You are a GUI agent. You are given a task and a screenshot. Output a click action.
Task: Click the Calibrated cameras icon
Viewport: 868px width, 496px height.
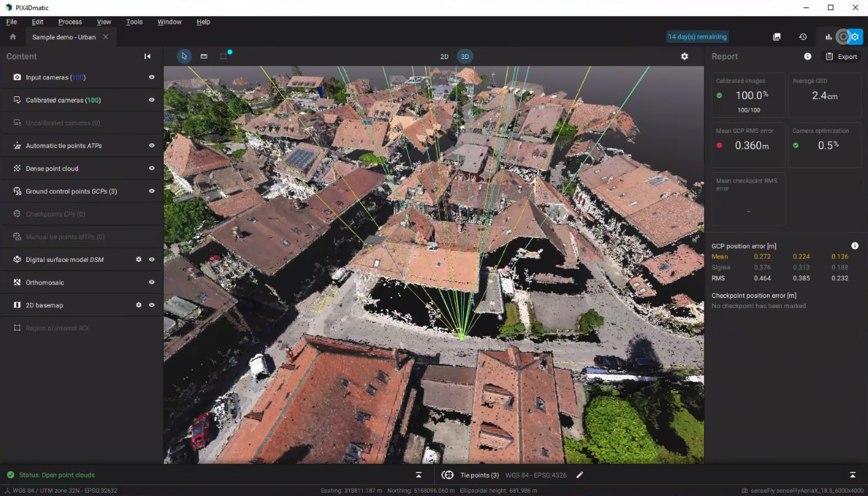click(x=18, y=100)
